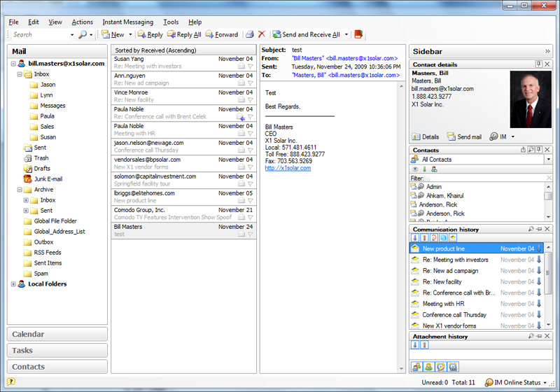
Task: Toggle incoming filter arrow in Attachment history
Action: tap(414, 345)
